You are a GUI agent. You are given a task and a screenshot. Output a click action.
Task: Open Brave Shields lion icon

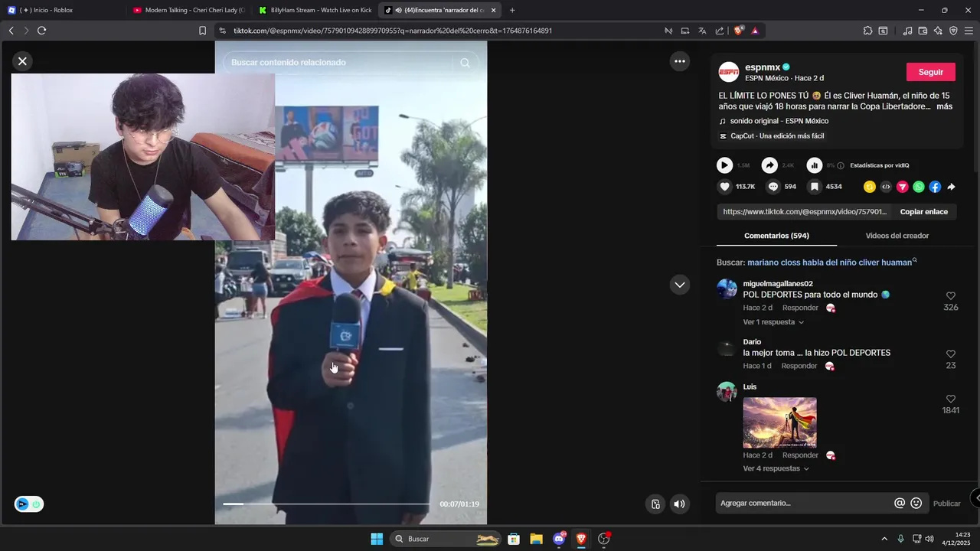(x=738, y=31)
